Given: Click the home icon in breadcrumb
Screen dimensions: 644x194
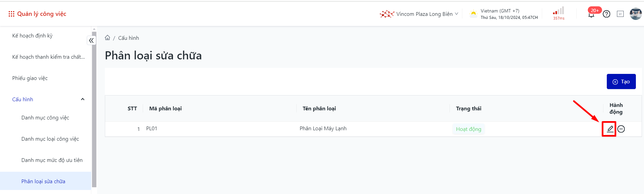Looking at the screenshot, I should [x=108, y=38].
